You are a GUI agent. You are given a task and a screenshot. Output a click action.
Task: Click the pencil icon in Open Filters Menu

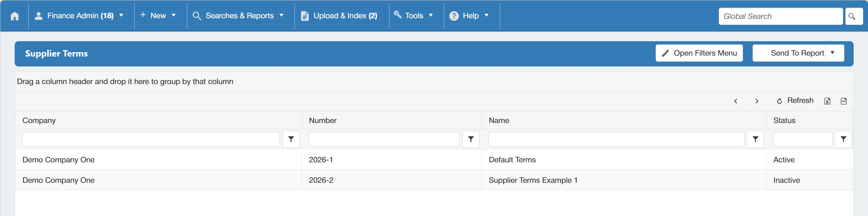pos(665,53)
